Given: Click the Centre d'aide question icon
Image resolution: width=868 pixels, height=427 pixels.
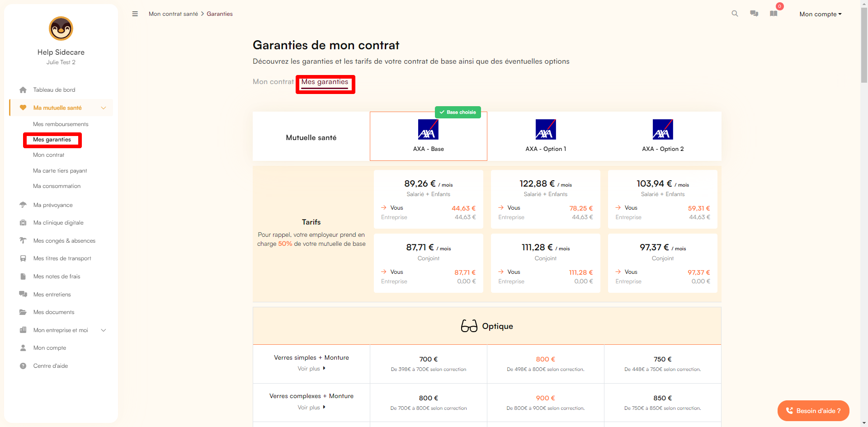Looking at the screenshot, I should click(x=23, y=366).
